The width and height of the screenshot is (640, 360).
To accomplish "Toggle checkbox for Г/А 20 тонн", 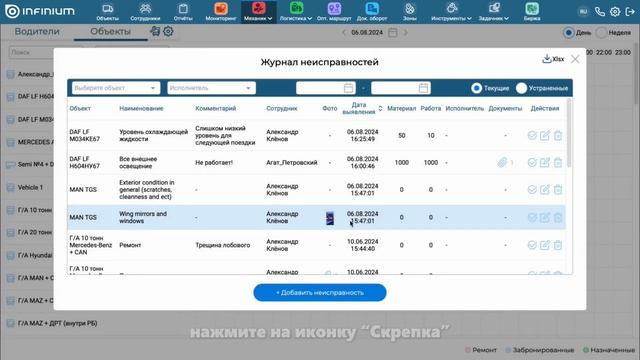I will coord(11,233).
